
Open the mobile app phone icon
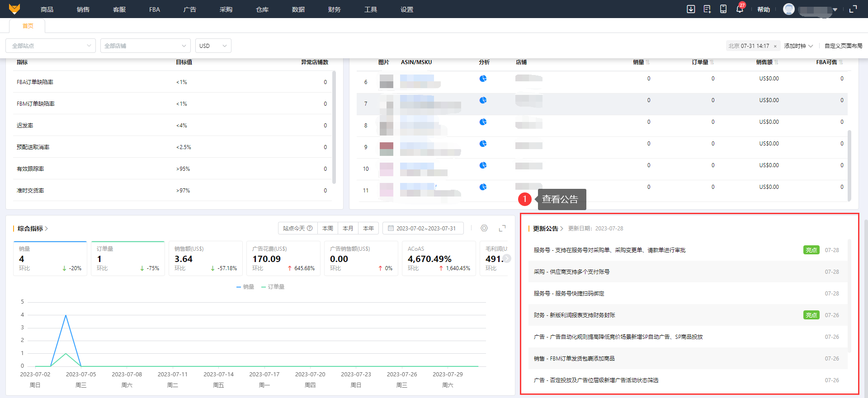tap(723, 9)
